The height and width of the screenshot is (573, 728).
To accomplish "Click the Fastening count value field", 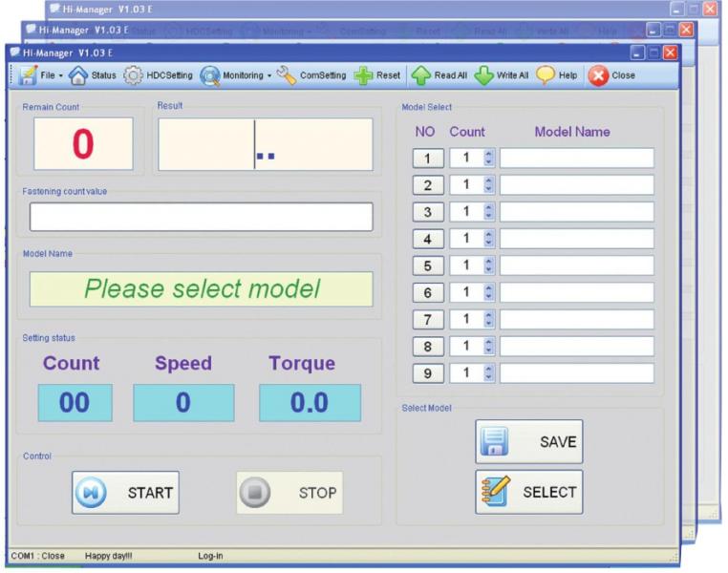I will coord(201,217).
